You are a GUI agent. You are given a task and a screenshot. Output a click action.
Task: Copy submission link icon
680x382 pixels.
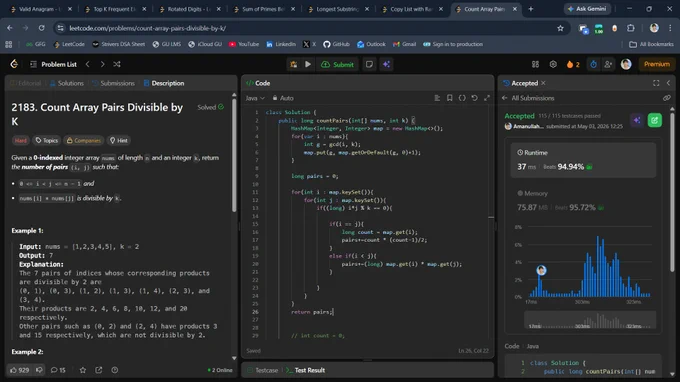[x=667, y=98]
